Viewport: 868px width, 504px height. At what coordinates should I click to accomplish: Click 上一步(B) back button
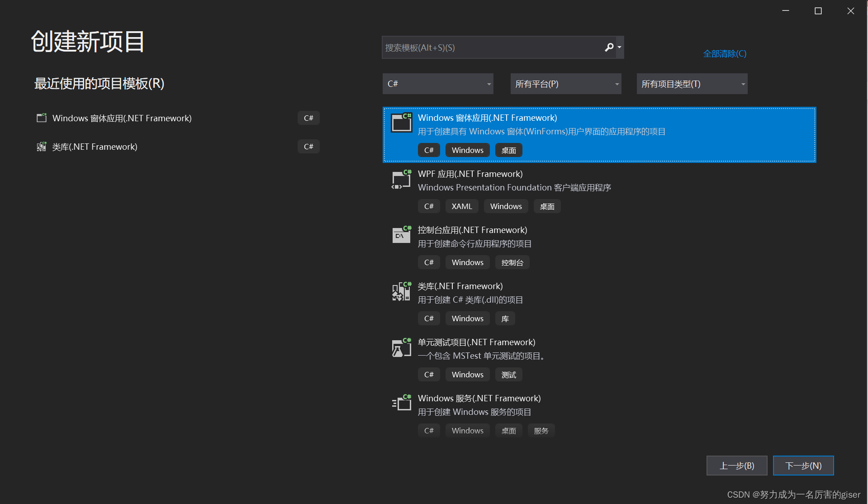737,466
